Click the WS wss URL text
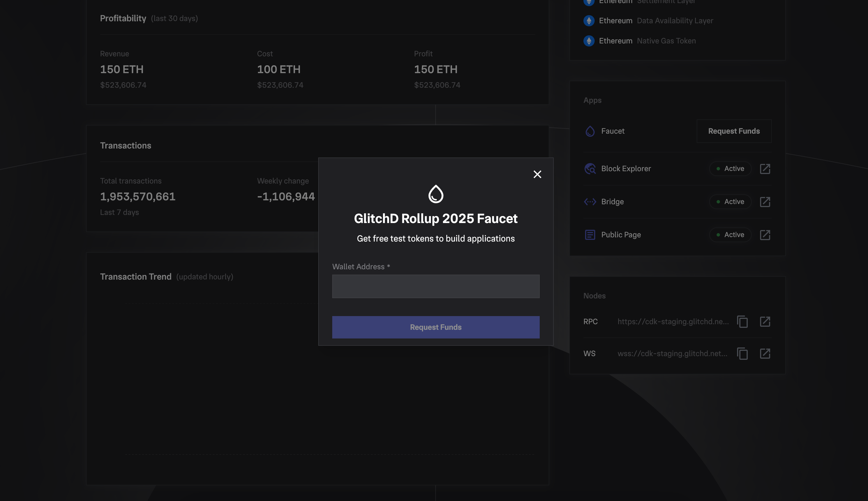Screen dimensions: 868x501 tap(672, 354)
